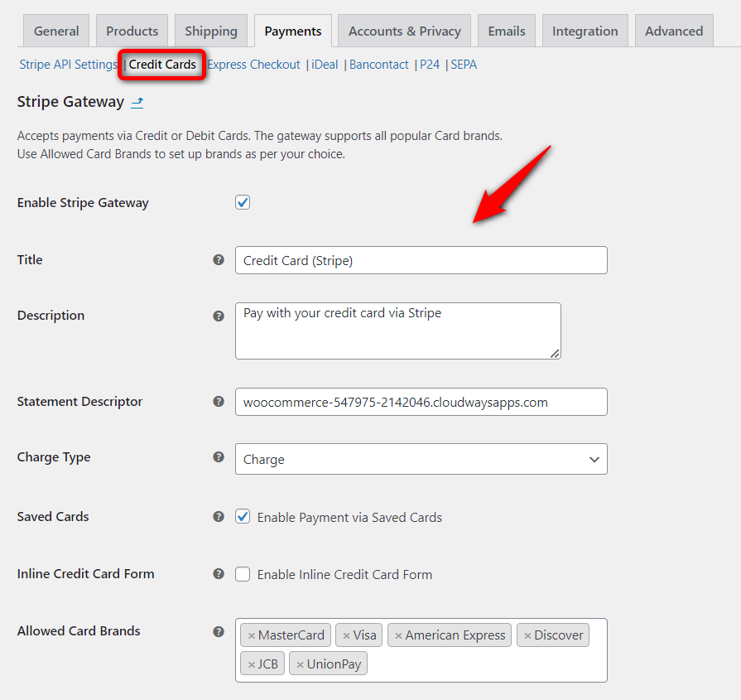Switch to the General tab
741x700 pixels.
(56, 31)
